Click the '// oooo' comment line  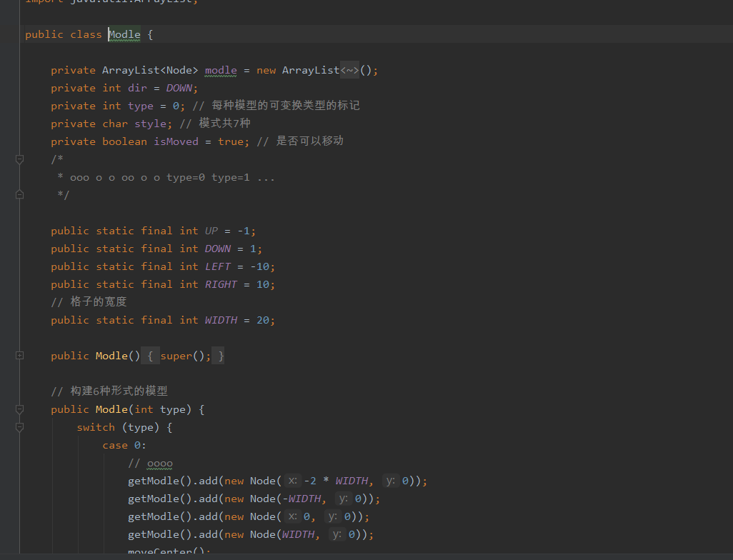[150, 464]
